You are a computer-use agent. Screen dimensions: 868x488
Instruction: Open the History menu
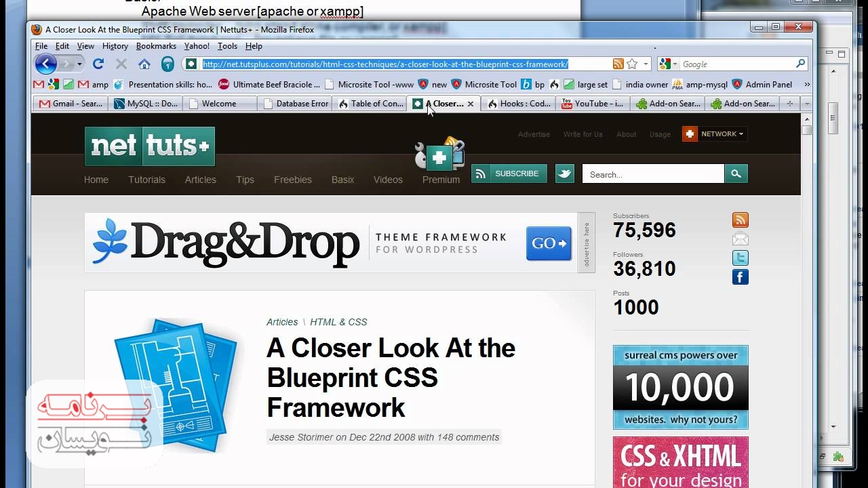point(115,46)
